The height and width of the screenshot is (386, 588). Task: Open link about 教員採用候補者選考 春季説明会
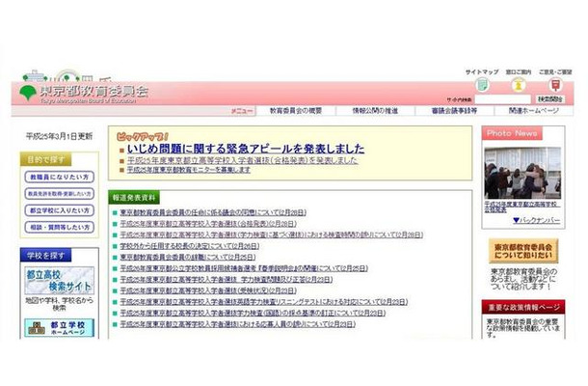point(244,268)
